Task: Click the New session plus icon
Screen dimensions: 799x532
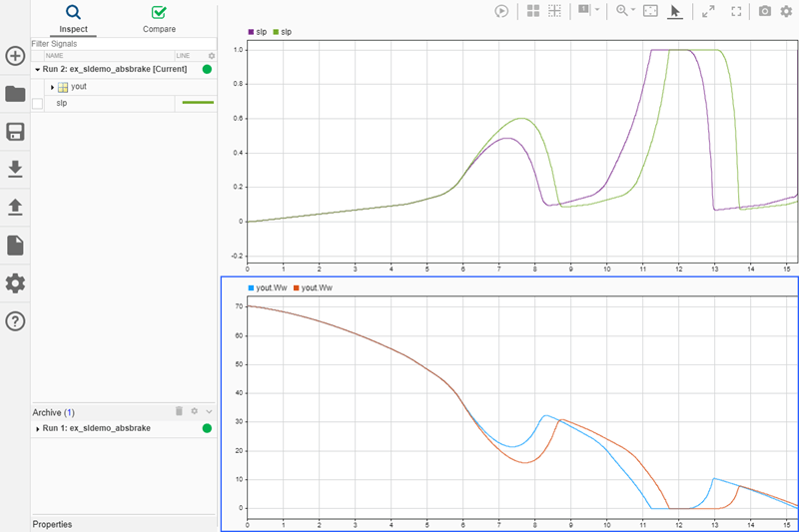Action: pyautogui.click(x=15, y=56)
